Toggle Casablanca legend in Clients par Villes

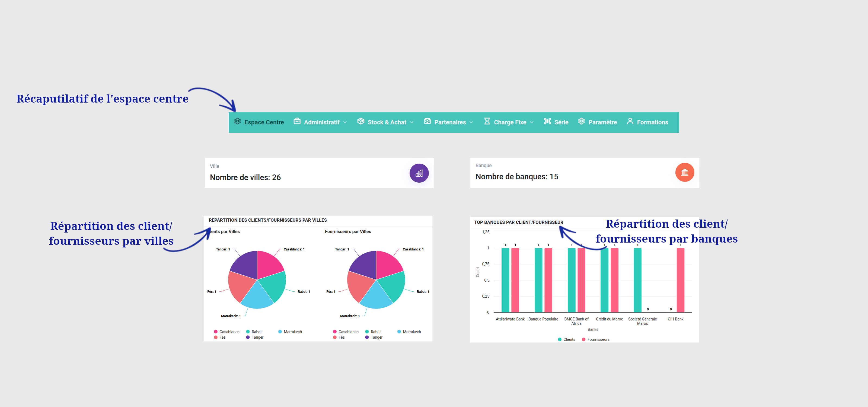(227, 332)
